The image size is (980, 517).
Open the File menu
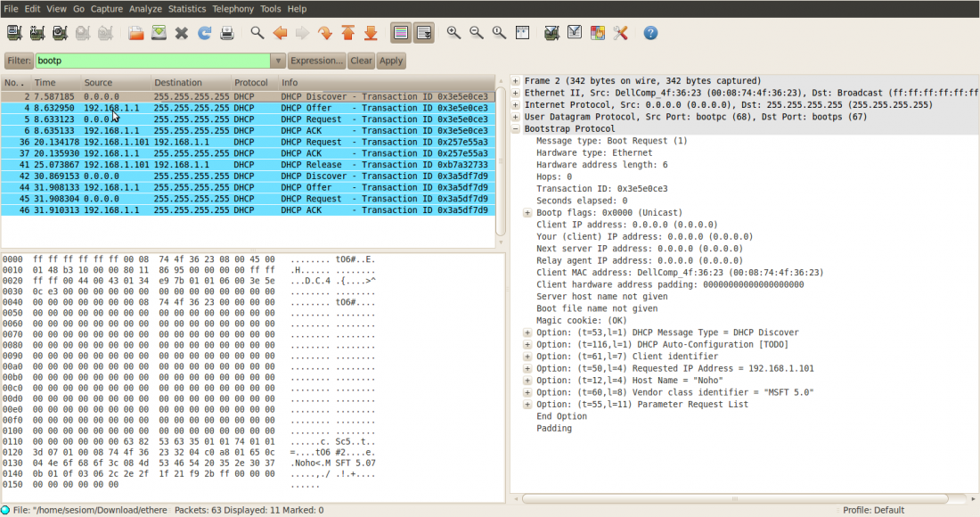pyautogui.click(x=11, y=9)
